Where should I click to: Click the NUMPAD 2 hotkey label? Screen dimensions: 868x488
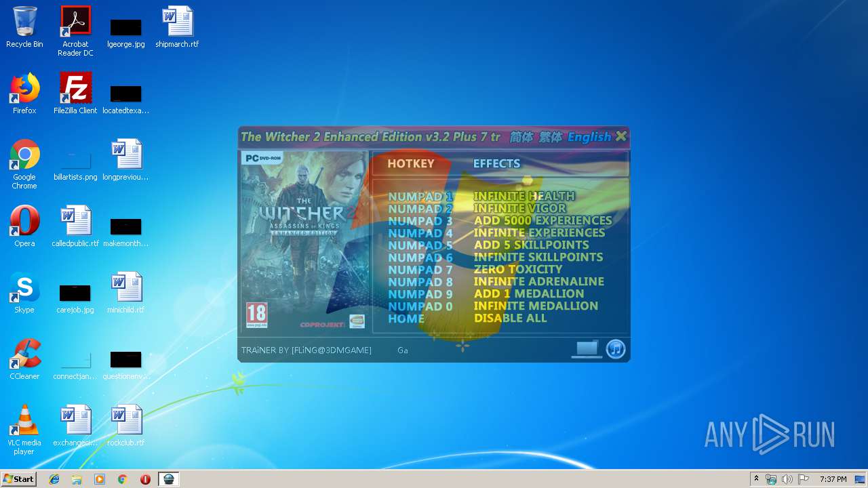coord(420,209)
